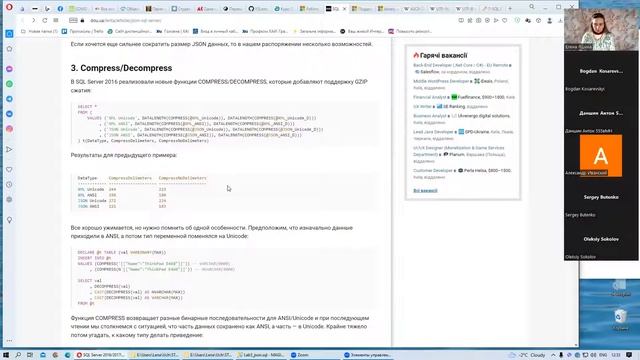Expand the system tray hidden icons chevron
640x360 pixels.
point(553,355)
